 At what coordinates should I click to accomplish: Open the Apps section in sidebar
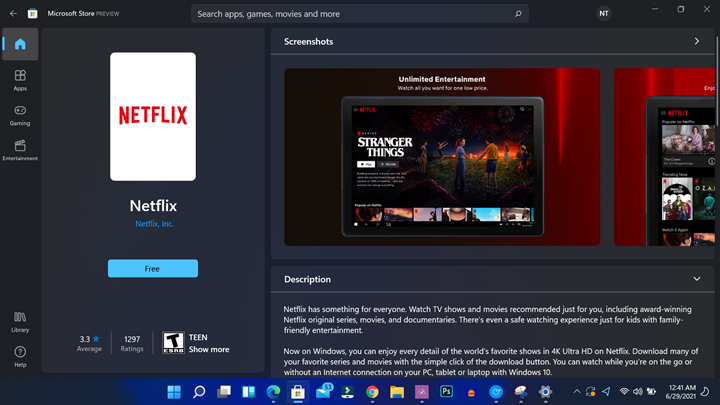20,80
